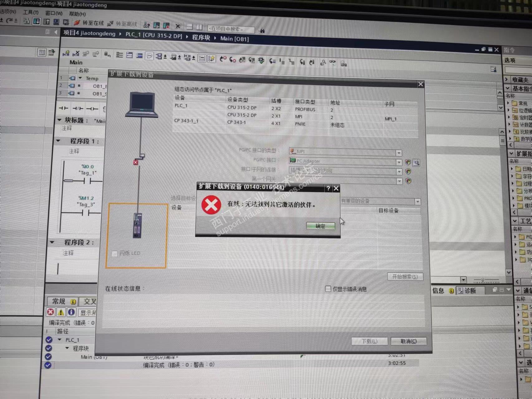Viewport: 532px width, 399px height.
Task: Tick the 仅显示错误消息 checkbox
Action: [x=328, y=289]
